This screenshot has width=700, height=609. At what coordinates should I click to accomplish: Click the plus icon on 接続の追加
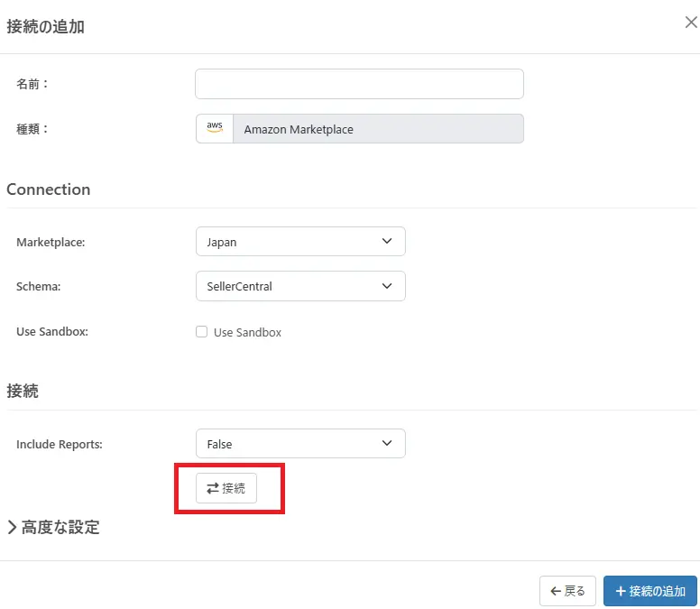point(620,591)
